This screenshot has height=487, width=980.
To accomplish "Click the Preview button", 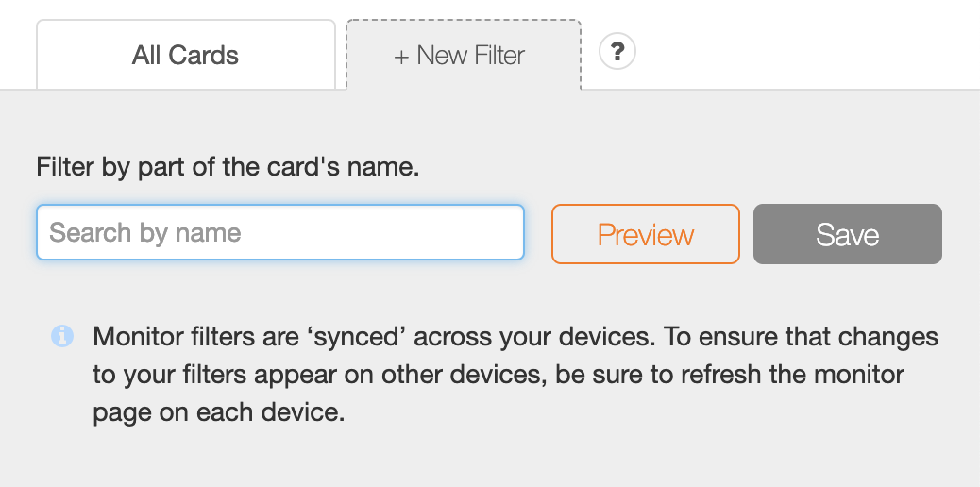I will [645, 234].
